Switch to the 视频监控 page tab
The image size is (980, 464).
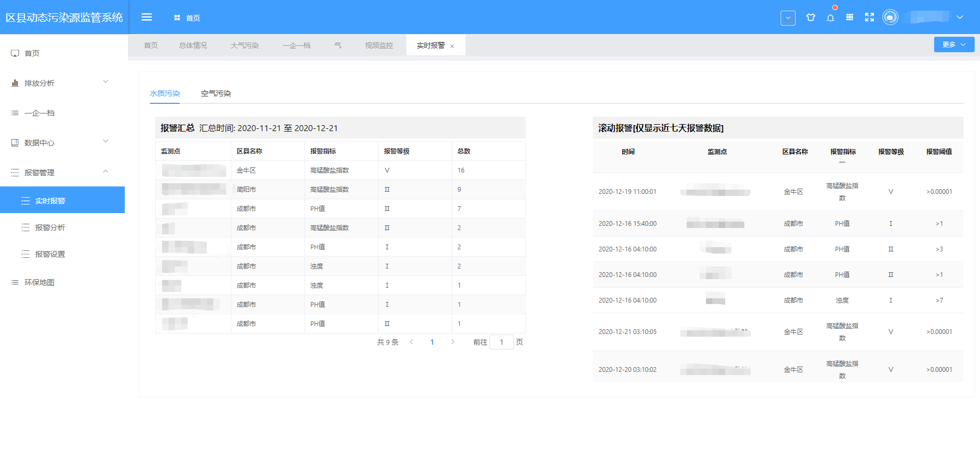(x=379, y=45)
